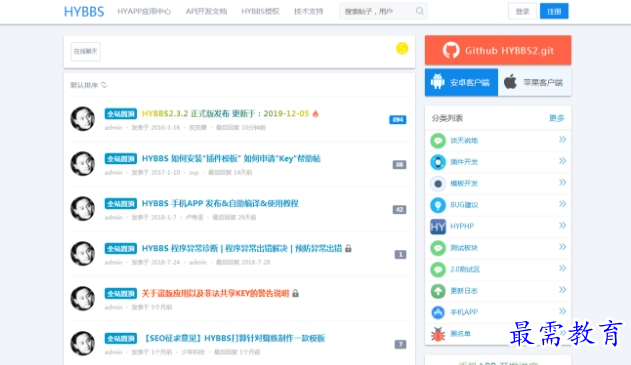Open post 如何安装"插件模板" 帮助帖

click(x=231, y=159)
